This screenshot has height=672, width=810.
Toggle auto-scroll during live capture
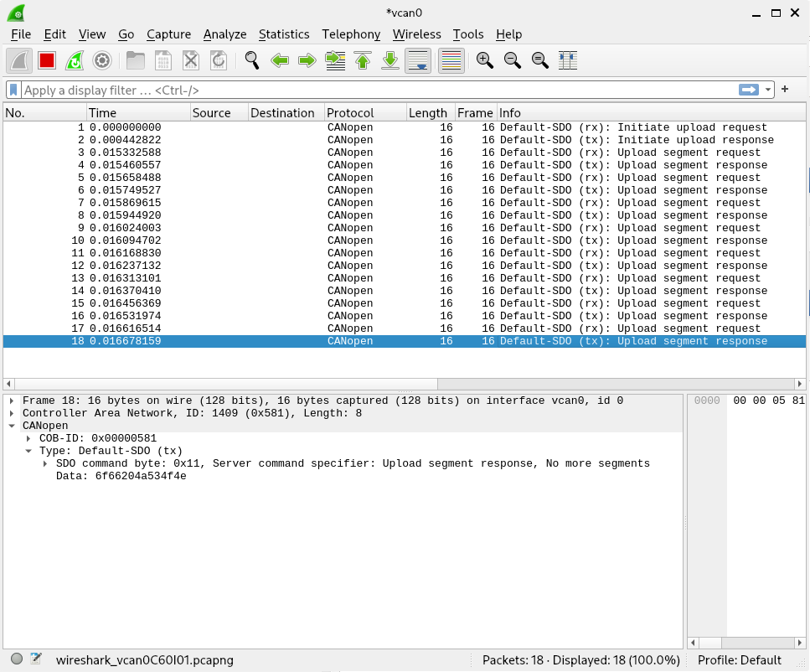pos(418,60)
